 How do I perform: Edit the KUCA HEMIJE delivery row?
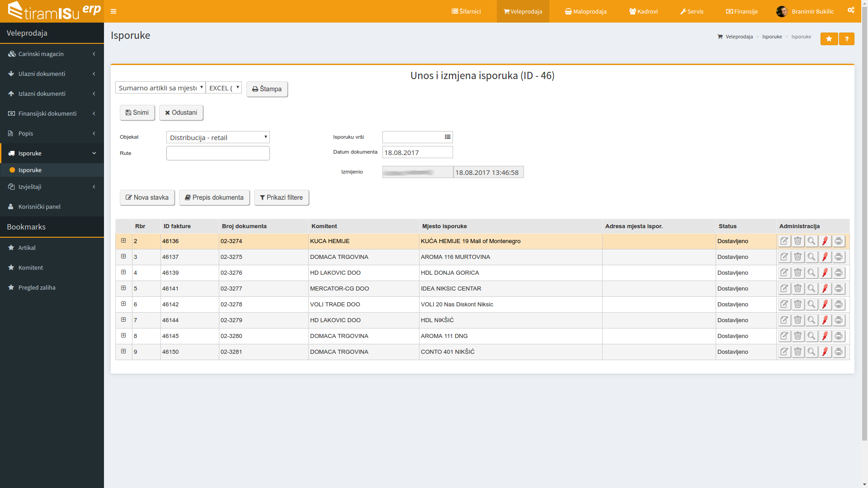click(x=784, y=241)
